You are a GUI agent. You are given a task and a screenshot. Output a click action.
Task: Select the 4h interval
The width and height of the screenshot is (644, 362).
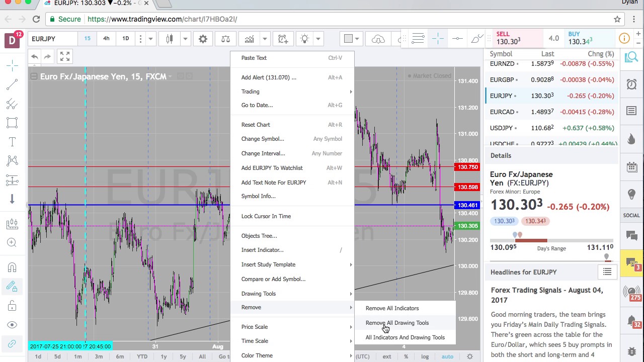coord(106,39)
